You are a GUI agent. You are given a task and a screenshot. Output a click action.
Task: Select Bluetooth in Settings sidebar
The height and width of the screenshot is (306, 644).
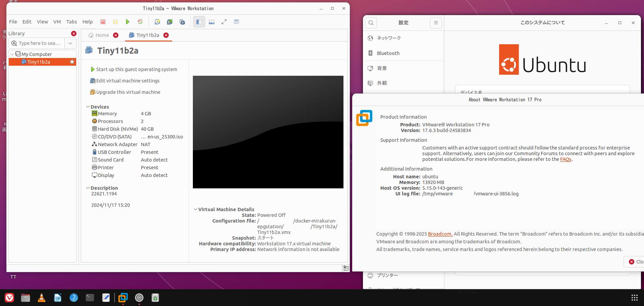tap(404, 53)
